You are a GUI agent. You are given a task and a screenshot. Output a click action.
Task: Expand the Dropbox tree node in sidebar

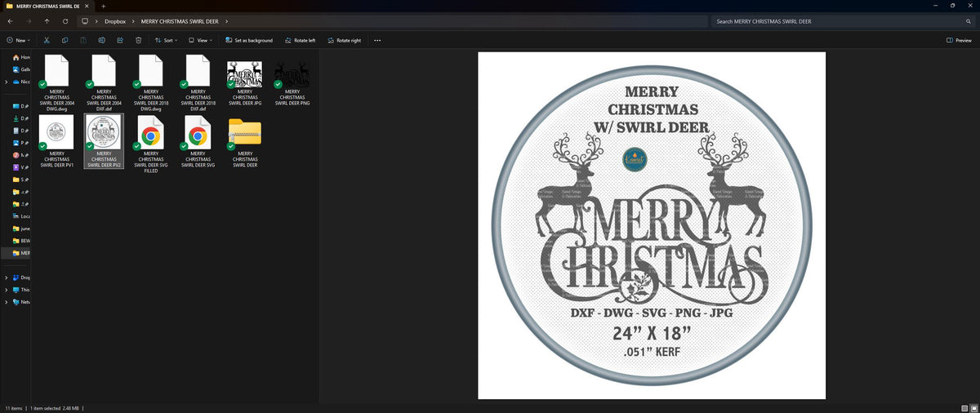[x=7, y=278]
